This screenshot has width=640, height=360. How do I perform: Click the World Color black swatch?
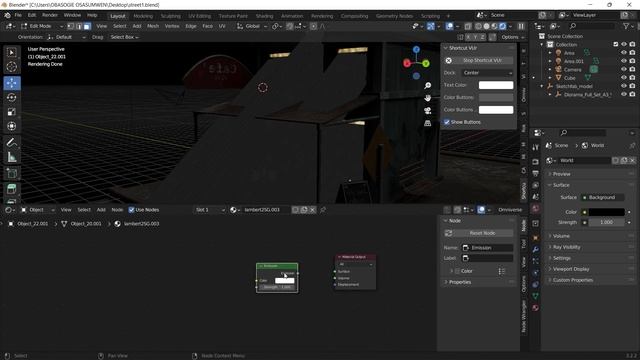[x=607, y=212]
